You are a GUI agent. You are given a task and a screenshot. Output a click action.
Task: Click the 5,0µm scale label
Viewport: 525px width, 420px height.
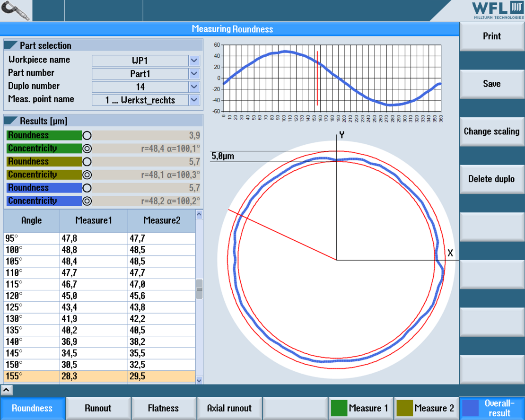point(223,156)
